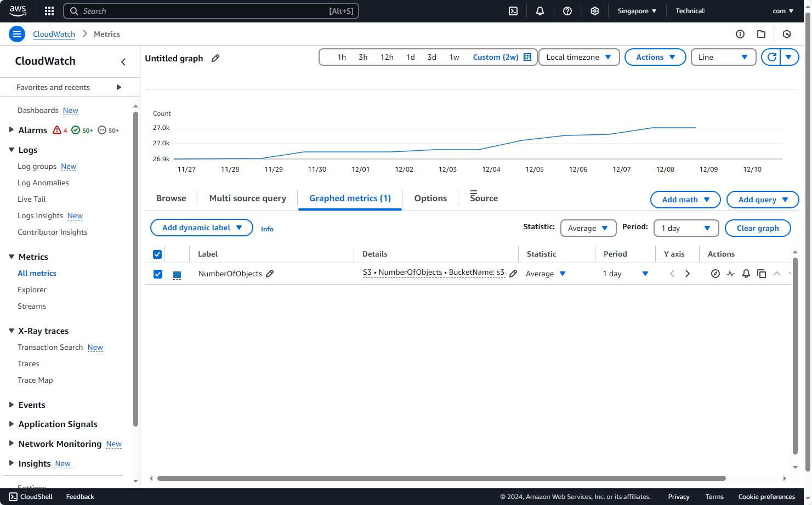Open the row's Average statistic dropdown
This screenshot has height=505, width=812.
[x=546, y=274]
